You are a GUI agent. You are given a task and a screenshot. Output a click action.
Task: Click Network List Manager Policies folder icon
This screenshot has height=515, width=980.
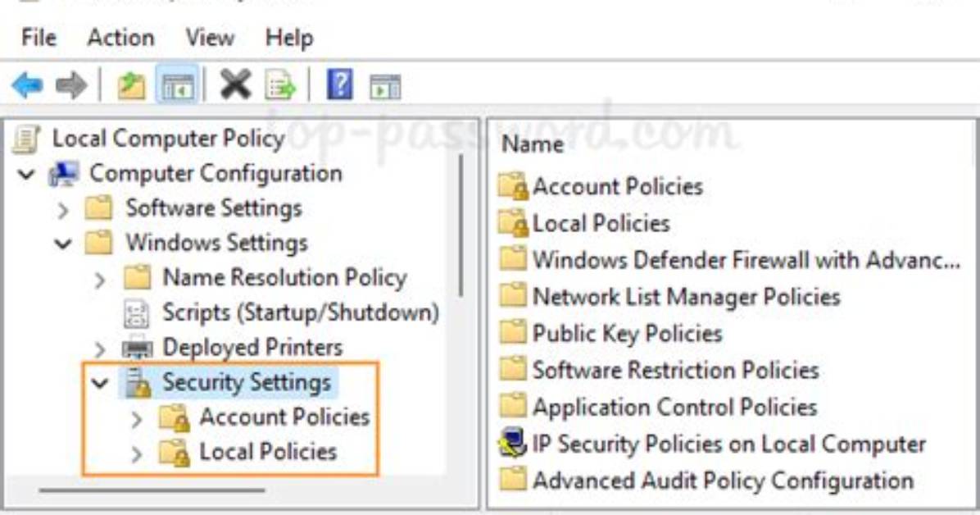(512, 295)
